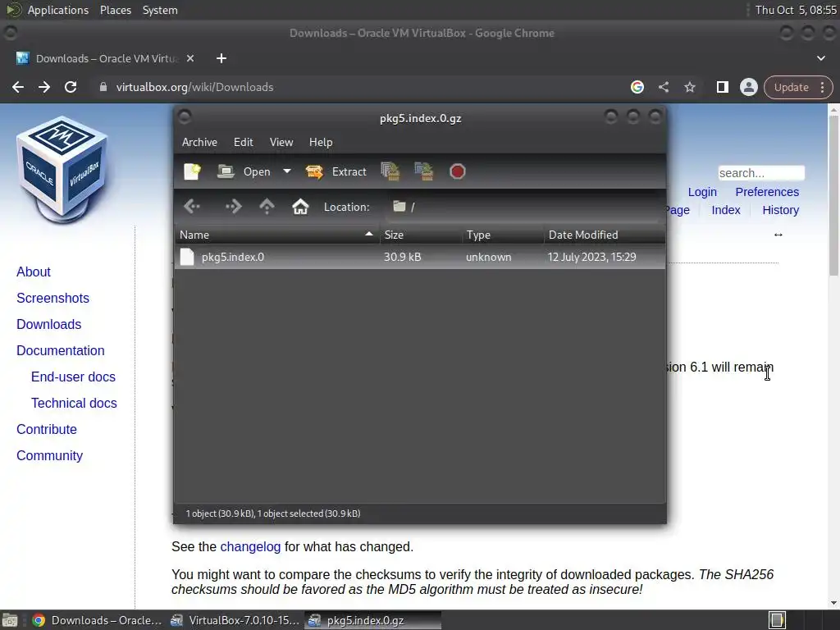The image size is (840, 630).
Task: Open the Index link
Action: [725, 210]
